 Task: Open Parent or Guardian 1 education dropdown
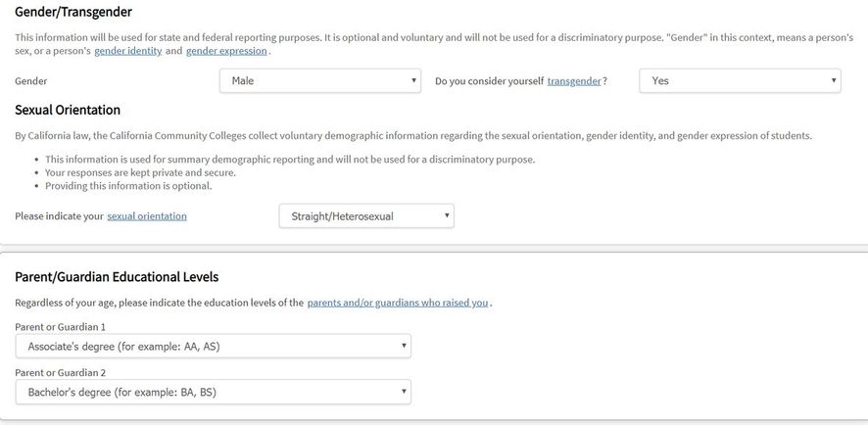click(213, 346)
